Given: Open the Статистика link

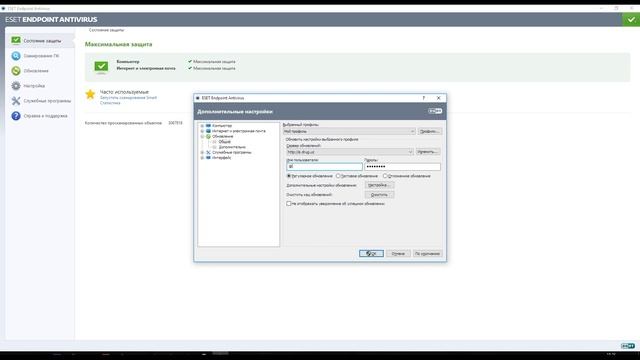Looking at the screenshot, I should pyautogui.click(x=110, y=103).
